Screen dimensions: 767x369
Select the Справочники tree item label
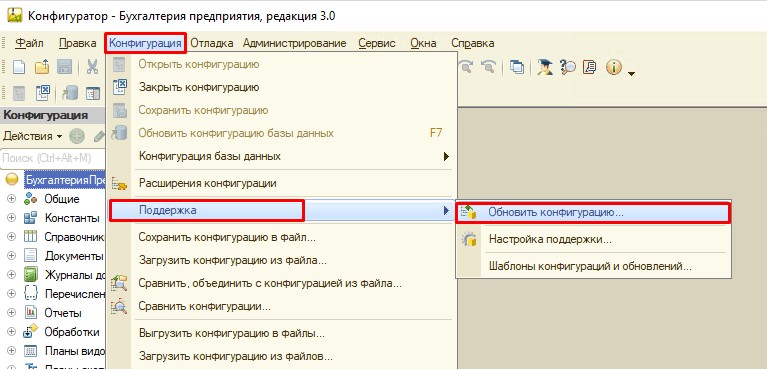click(x=74, y=237)
